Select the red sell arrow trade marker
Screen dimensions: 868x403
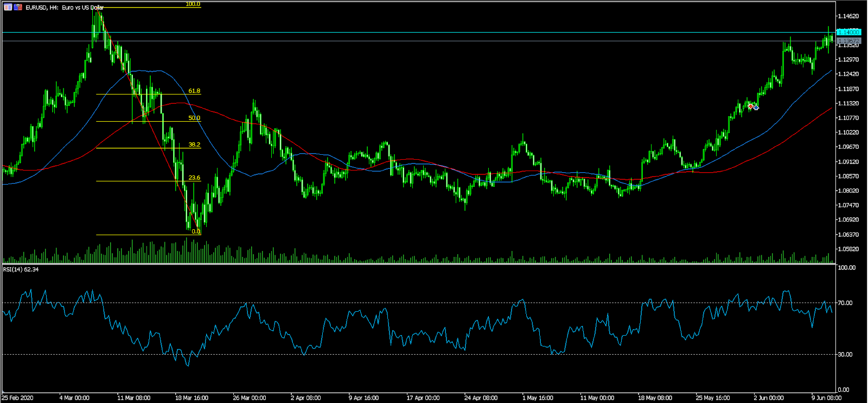pos(751,106)
